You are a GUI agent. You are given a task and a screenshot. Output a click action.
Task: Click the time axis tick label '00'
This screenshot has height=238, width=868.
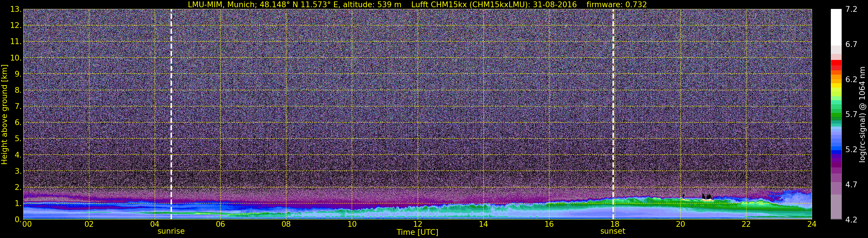click(x=27, y=224)
